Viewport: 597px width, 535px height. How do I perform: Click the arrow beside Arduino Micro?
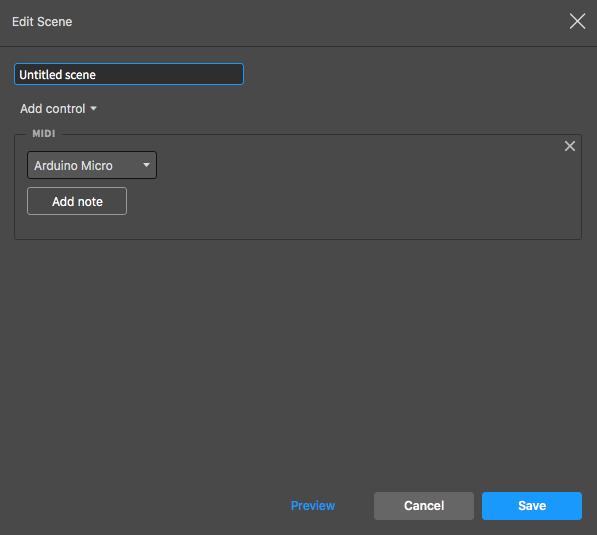[x=146, y=165]
